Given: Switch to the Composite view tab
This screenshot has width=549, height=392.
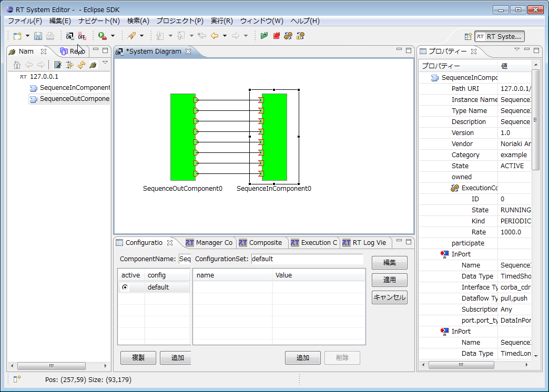Looking at the screenshot, I should click(x=260, y=243).
